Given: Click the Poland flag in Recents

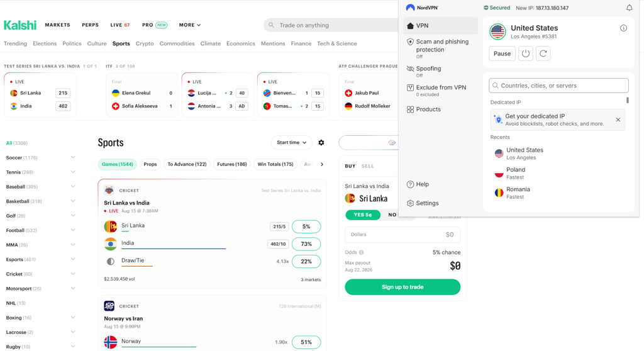Looking at the screenshot, I should pyautogui.click(x=499, y=174).
